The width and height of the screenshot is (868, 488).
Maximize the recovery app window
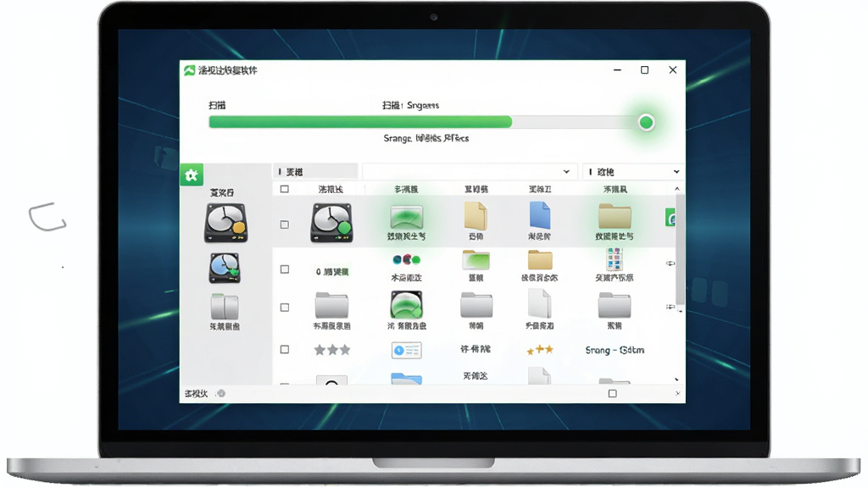[644, 70]
